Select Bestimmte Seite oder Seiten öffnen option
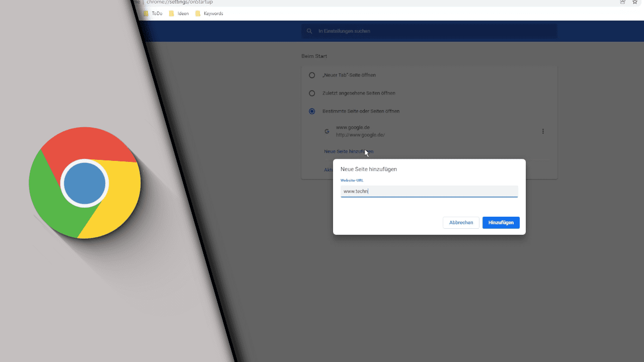Viewport: 644px width, 362px height. click(312, 111)
